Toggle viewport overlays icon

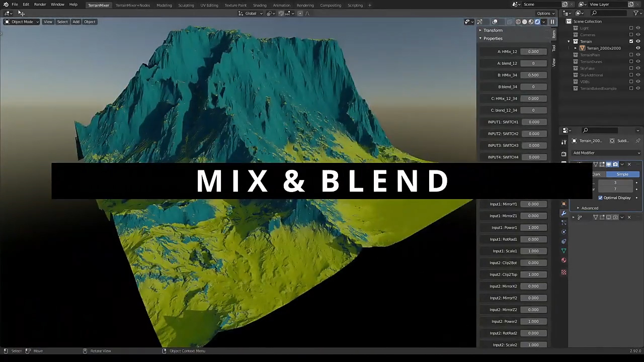495,22
